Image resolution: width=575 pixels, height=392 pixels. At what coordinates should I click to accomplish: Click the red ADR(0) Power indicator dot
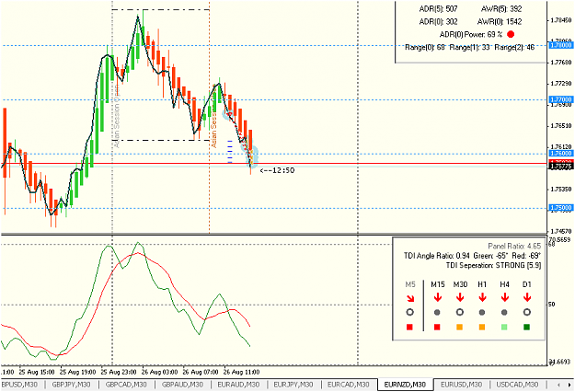click(x=511, y=34)
